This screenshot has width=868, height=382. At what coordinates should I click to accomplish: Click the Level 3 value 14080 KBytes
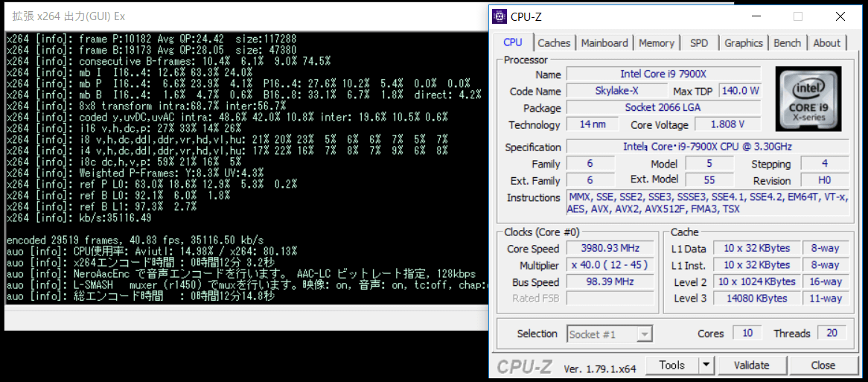(x=757, y=299)
